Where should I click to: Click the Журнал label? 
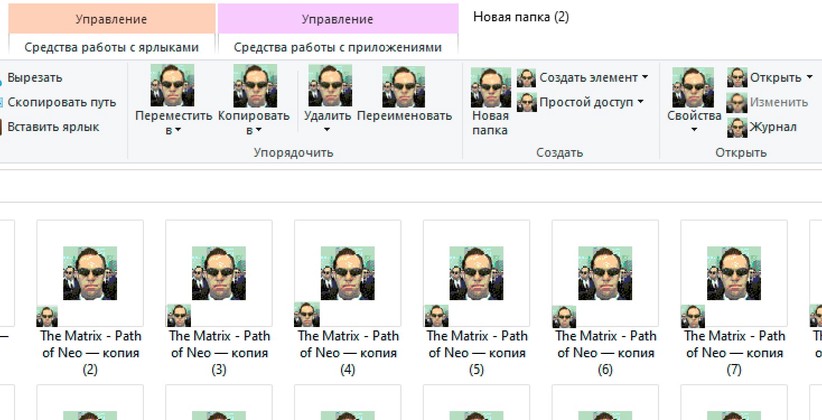pos(773,127)
